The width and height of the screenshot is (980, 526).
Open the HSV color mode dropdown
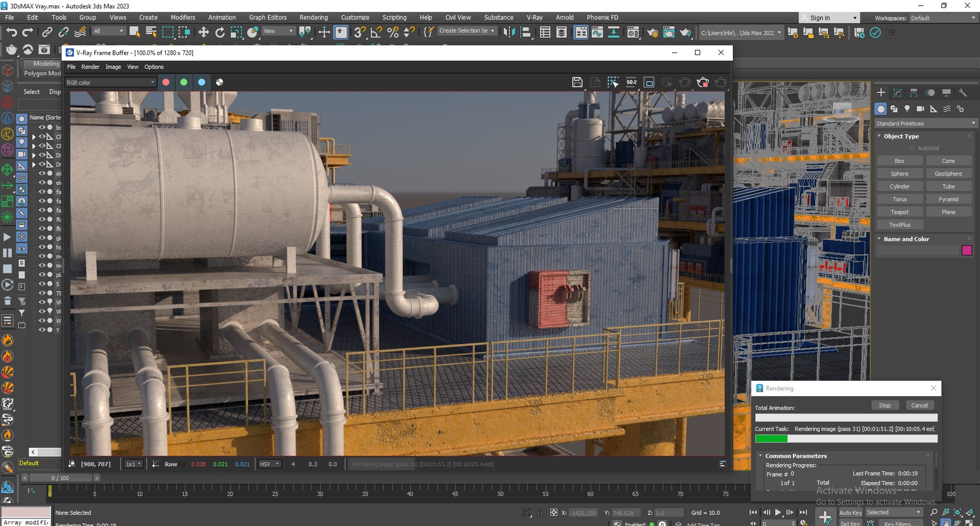tap(269, 464)
